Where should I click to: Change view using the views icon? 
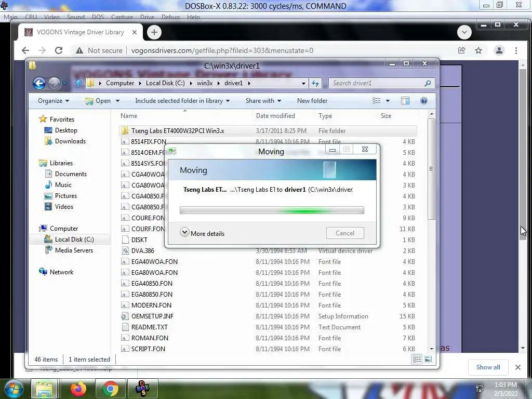click(376, 101)
